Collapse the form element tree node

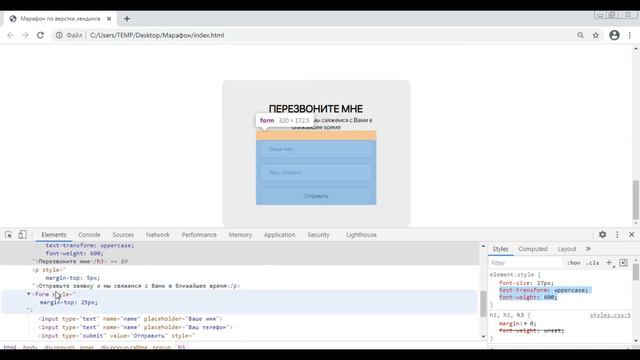pos(29,294)
